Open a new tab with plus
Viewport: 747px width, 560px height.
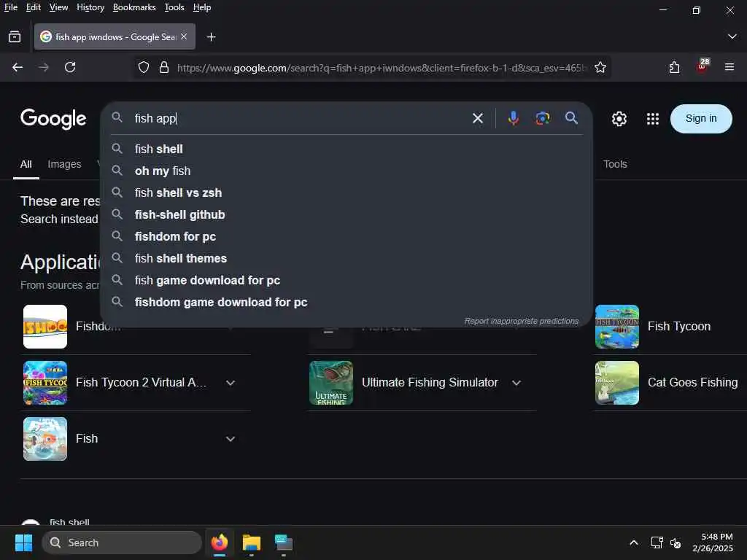click(211, 36)
